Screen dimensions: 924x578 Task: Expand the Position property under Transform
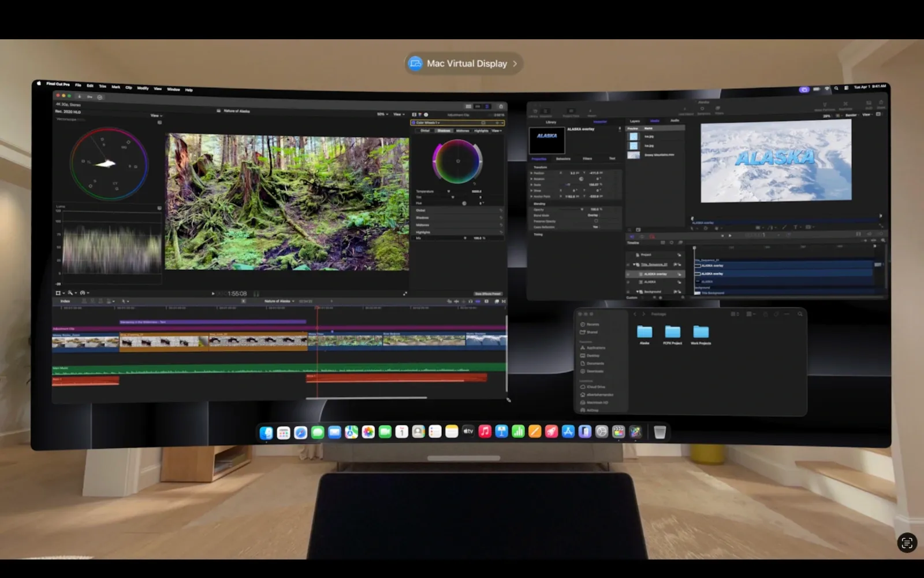531,173
